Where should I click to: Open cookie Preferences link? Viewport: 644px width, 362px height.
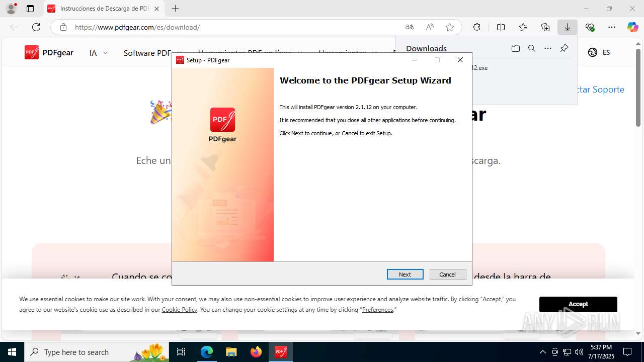[377, 310]
